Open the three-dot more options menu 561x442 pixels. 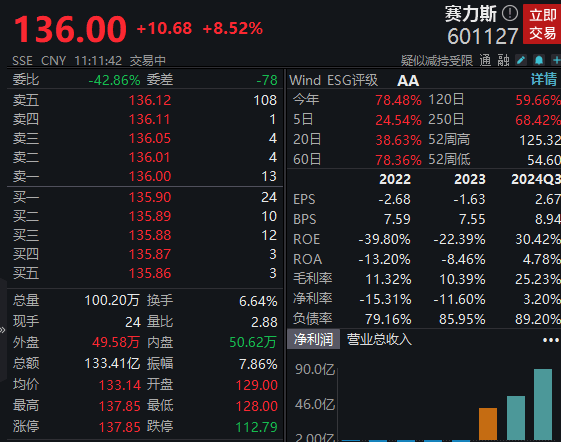551,340
